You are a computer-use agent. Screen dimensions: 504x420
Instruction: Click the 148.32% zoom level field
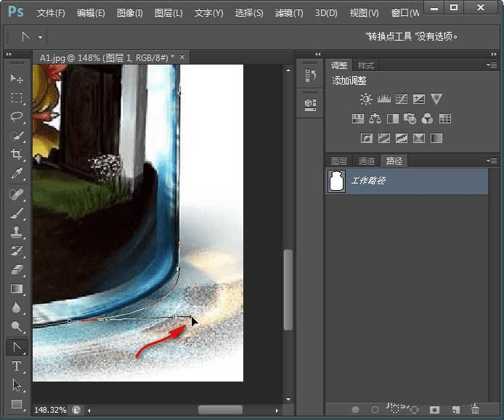point(50,410)
